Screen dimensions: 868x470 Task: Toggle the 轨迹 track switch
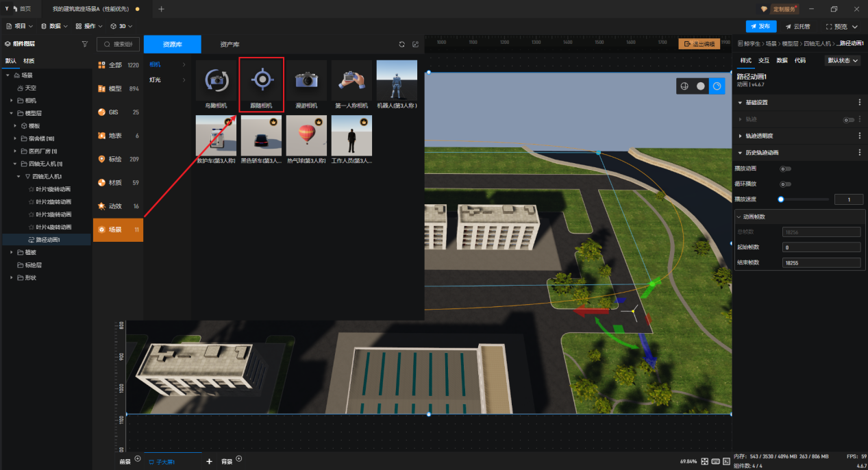coord(848,120)
